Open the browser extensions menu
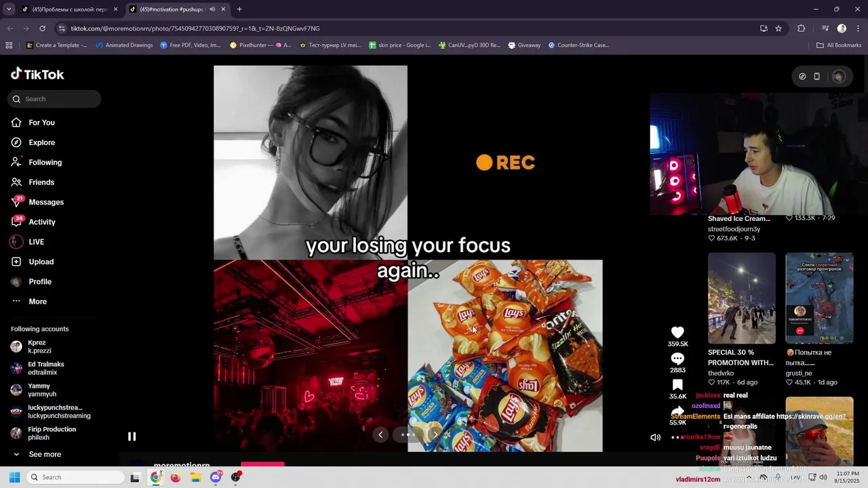868x488 pixels. click(x=802, y=28)
